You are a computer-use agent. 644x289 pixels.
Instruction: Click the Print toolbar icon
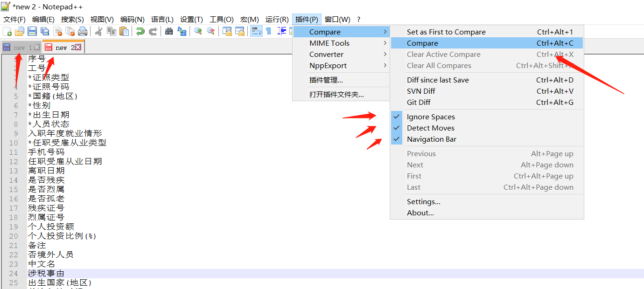tap(83, 32)
